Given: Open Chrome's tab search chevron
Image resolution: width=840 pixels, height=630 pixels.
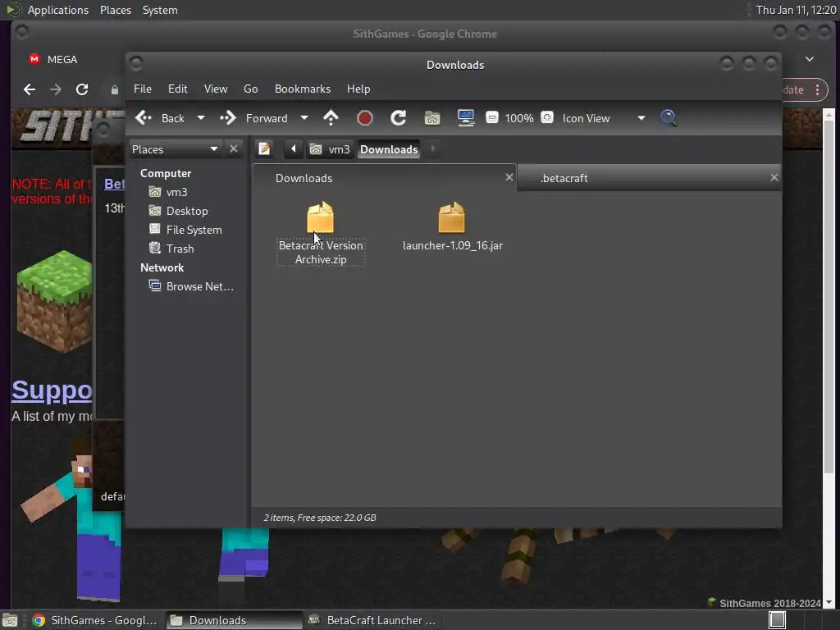Looking at the screenshot, I should pos(810,59).
